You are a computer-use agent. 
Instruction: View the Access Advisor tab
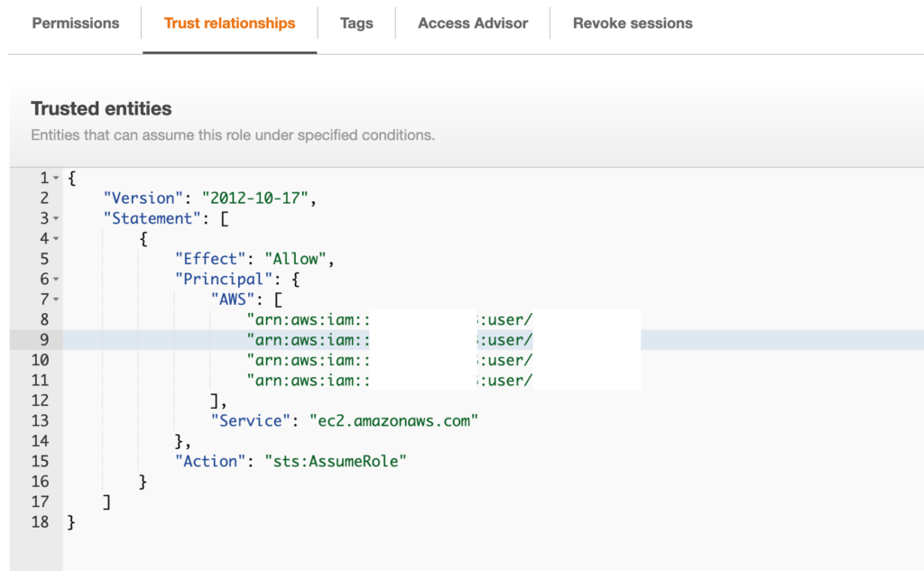(472, 23)
